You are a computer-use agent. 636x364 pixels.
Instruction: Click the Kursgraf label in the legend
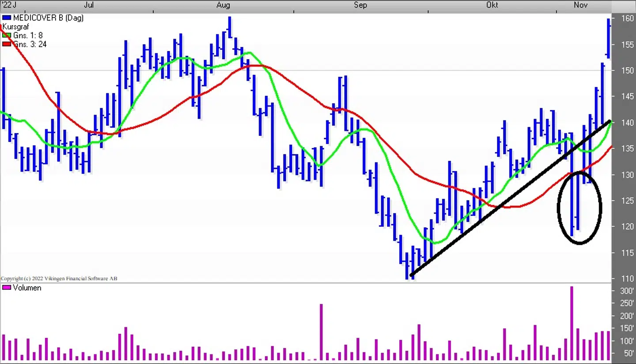coord(16,27)
